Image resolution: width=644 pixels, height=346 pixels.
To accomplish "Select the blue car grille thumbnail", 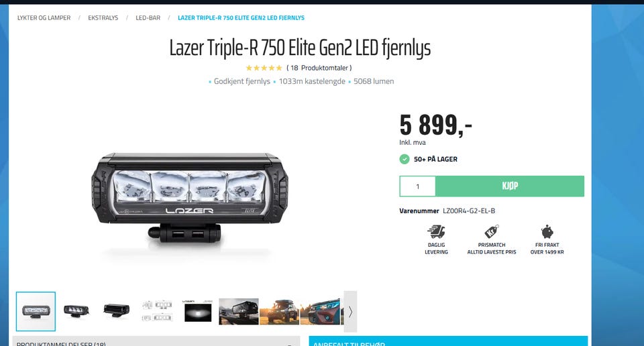I will coord(320,312).
